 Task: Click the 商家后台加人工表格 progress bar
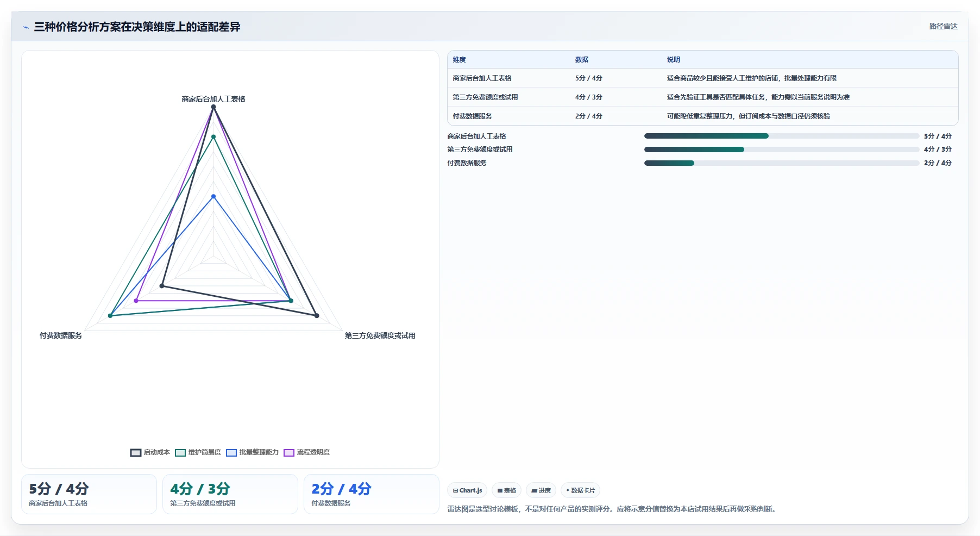782,136
